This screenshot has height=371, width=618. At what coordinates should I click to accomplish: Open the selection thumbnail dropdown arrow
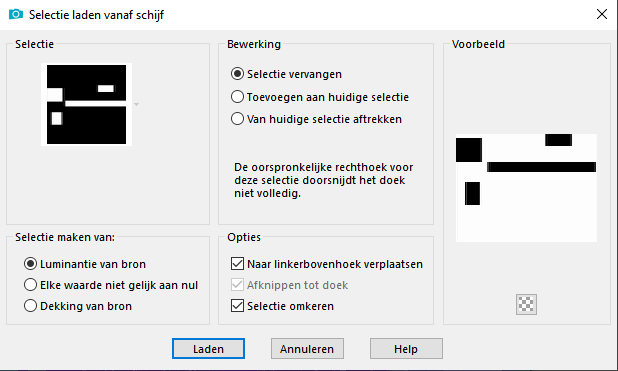pos(136,104)
